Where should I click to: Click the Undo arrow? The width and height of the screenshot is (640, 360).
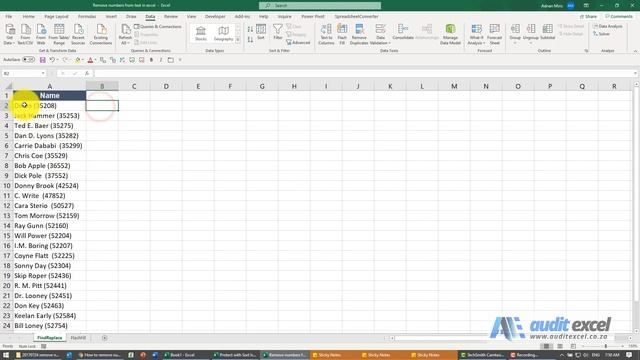coord(52,60)
